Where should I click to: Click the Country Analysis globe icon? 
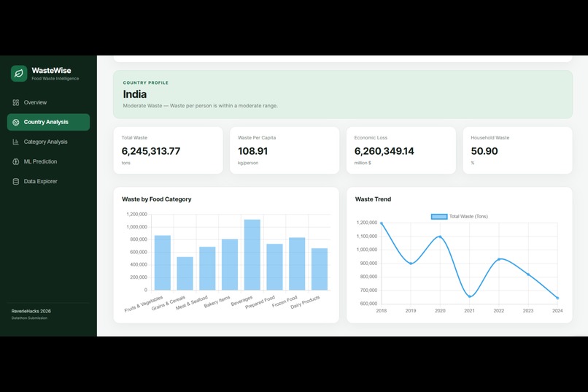click(x=16, y=123)
